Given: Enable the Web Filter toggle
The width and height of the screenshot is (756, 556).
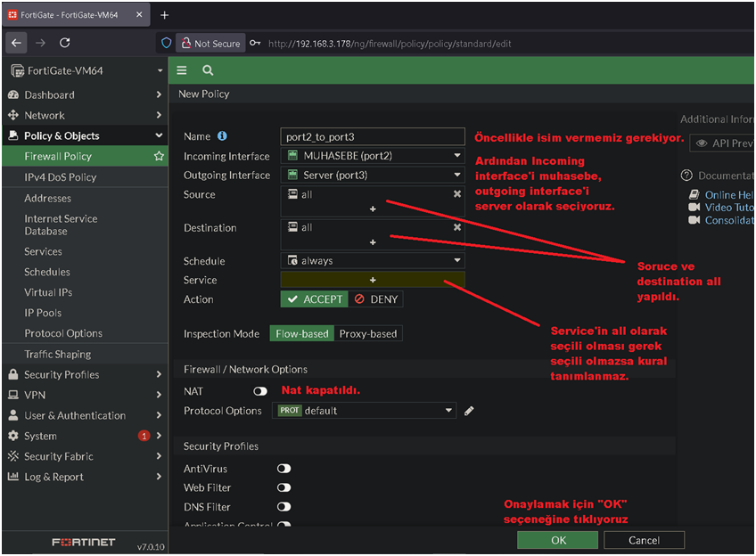Looking at the screenshot, I should (x=284, y=487).
